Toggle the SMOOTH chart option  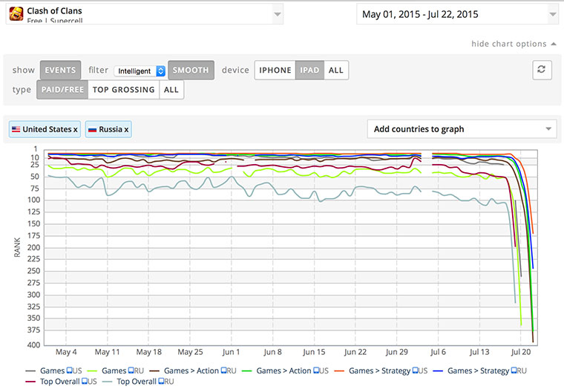pos(191,71)
